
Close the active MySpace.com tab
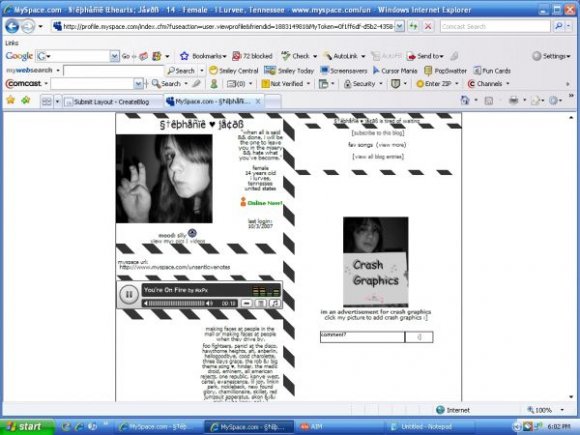pos(258,101)
